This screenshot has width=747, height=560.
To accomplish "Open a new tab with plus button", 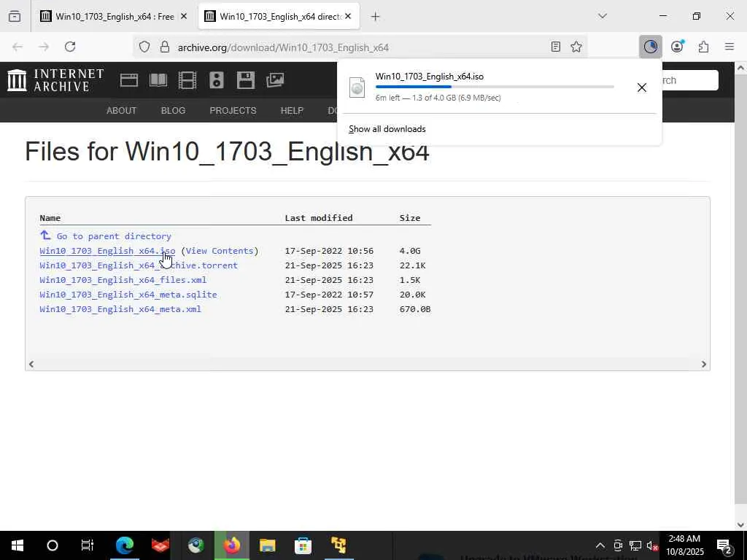I will pos(376,17).
